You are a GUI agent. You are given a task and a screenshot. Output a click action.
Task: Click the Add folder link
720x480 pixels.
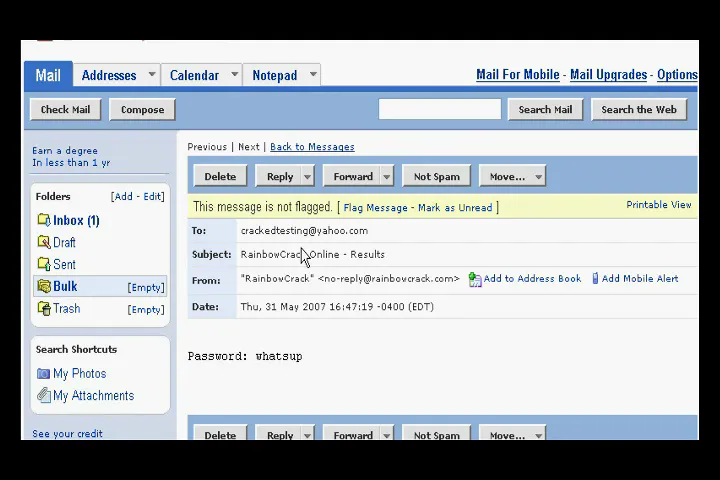(x=124, y=197)
